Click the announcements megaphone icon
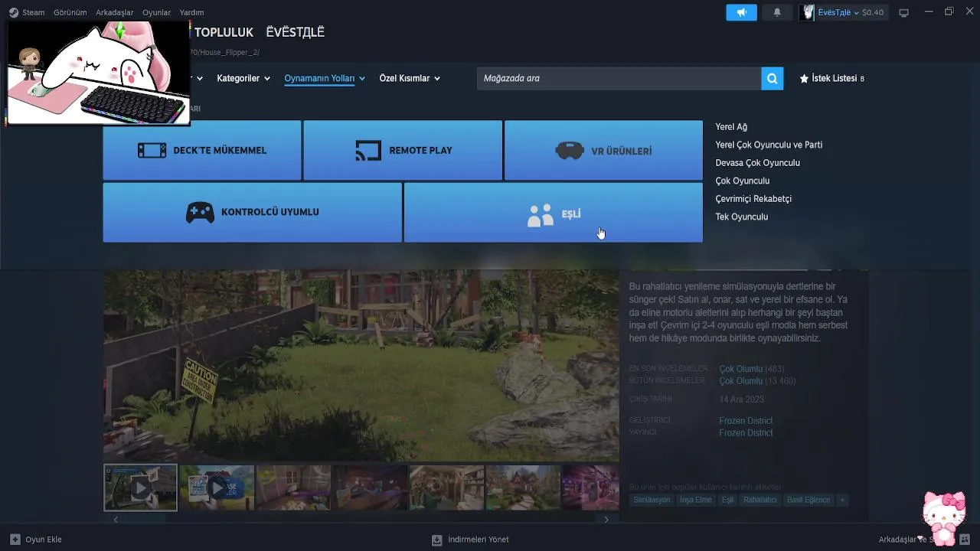 point(741,12)
